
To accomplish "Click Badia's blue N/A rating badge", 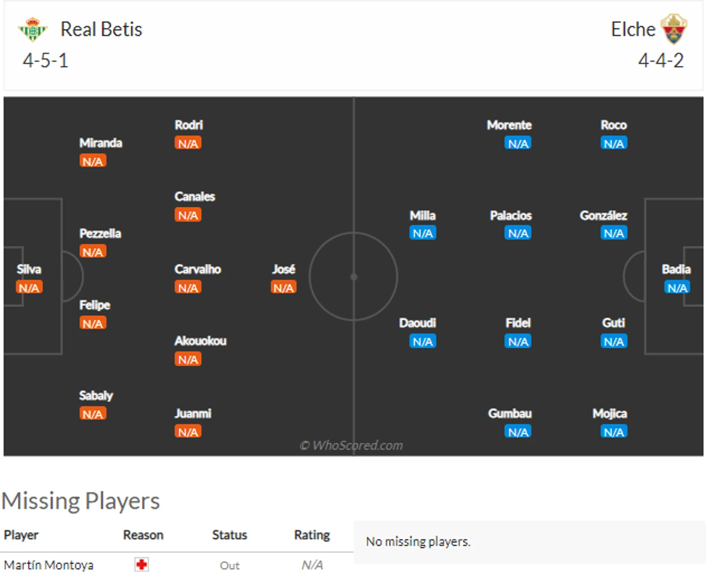I will click(677, 287).
